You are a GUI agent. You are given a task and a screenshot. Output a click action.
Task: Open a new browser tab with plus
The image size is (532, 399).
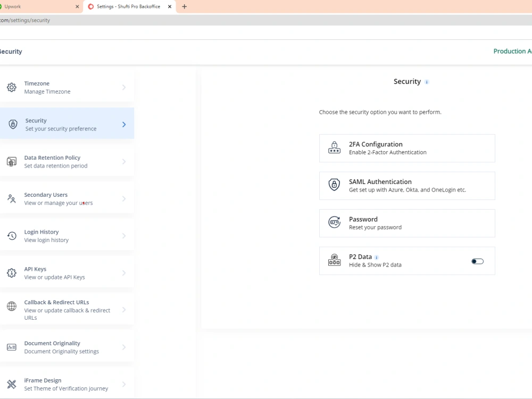tap(184, 6)
